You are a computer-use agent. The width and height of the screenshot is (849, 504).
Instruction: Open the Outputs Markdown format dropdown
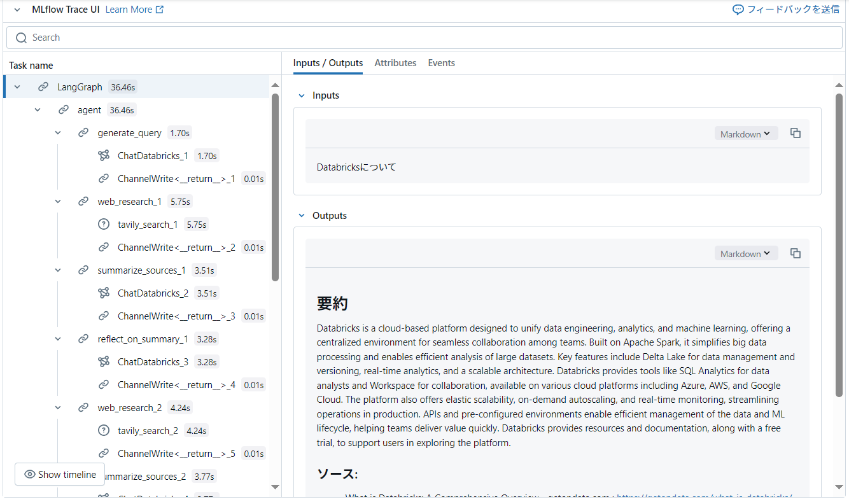(745, 253)
